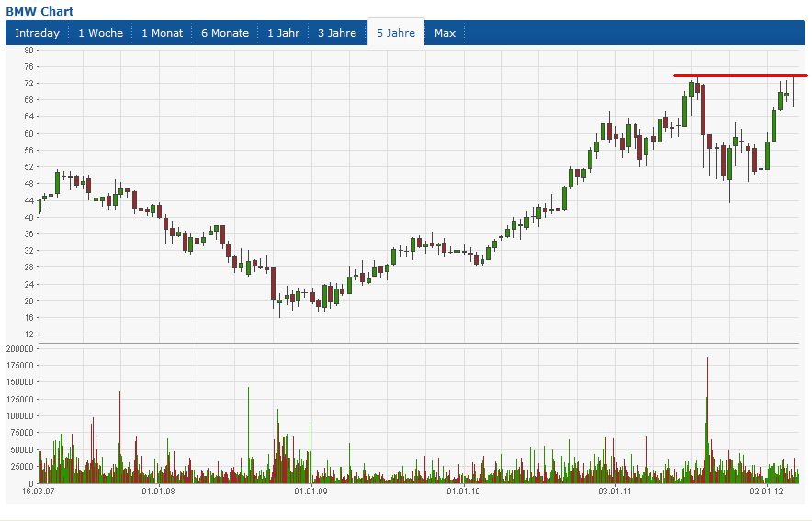Switch to the Intraday tab
The image size is (812, 521).
click(38, 33)
